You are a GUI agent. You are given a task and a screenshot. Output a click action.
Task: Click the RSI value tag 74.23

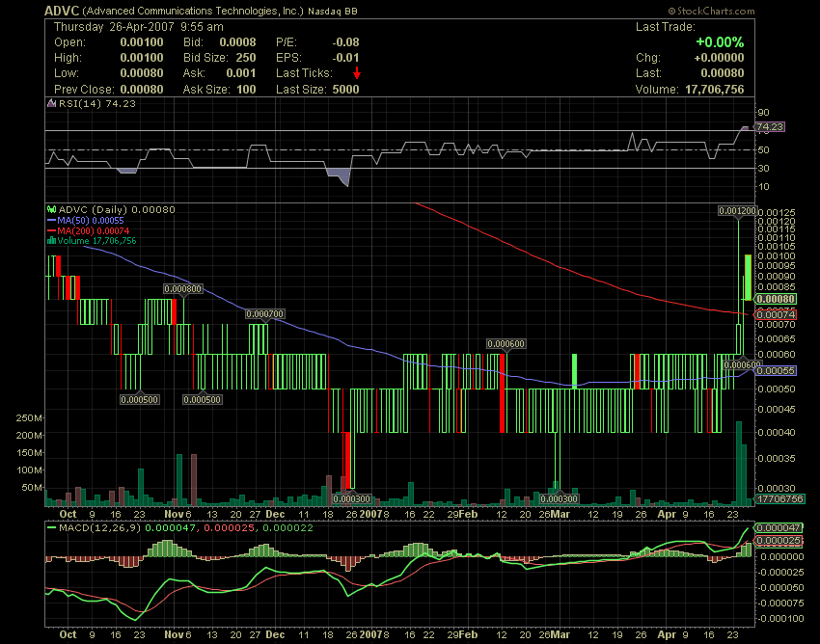click(x=769, y=127)
